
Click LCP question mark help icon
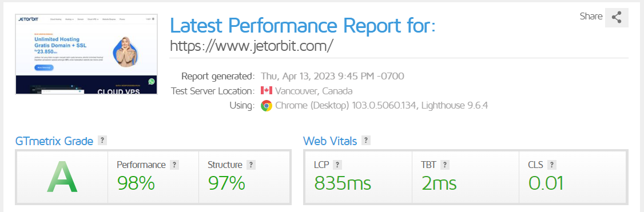[337, 165]
